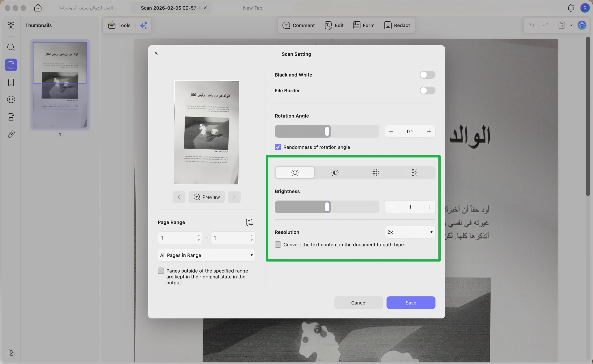Open the Resolution 2x dropdown
Image resolution: width=593 pixels, height=364 pixels.
(410, 232)
